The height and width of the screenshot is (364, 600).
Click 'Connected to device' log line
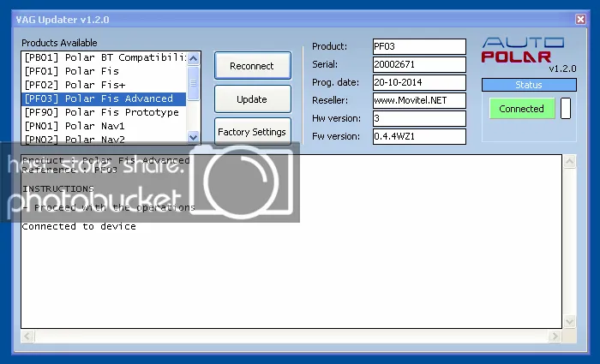[x=79, y=226]
